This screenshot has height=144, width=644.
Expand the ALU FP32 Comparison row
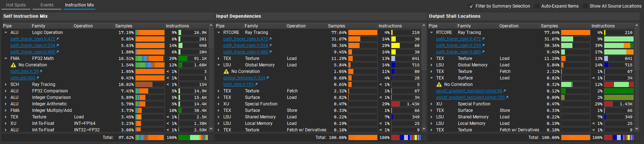point(6,91)
